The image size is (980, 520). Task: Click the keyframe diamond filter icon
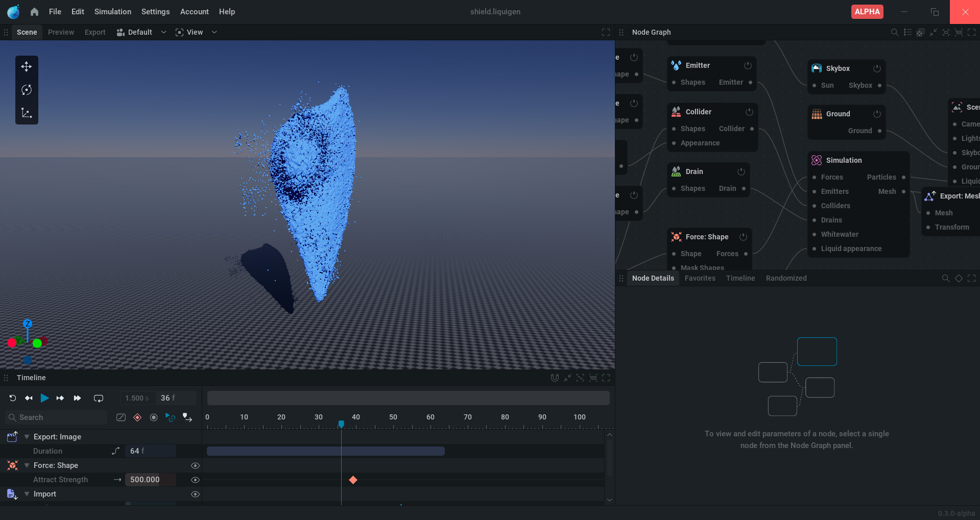(137, 417)
